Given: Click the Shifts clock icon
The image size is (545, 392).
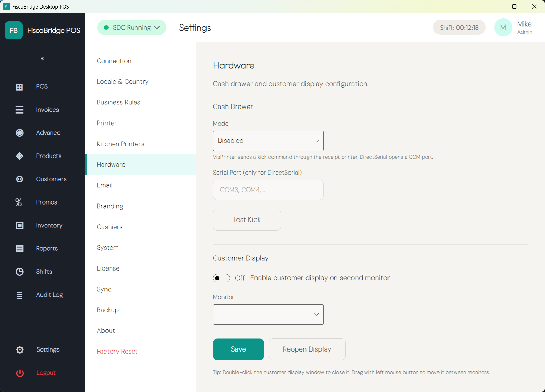Looking at the screenshot, I should coord(20,272).
